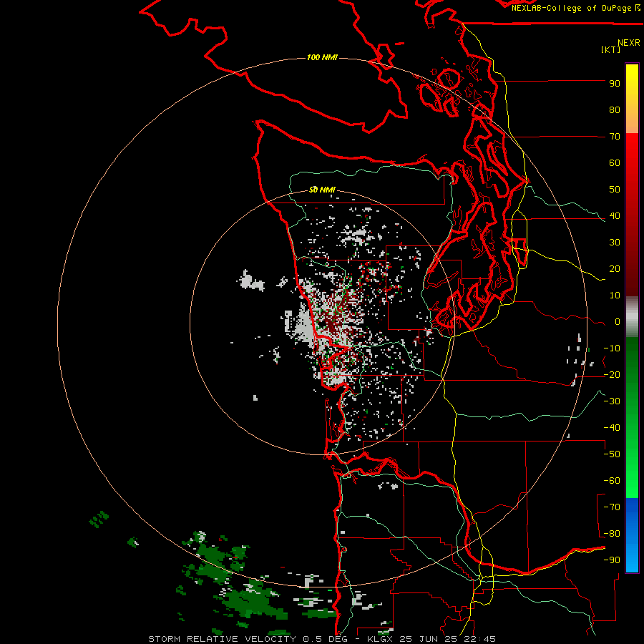Pick the gray zero-velocity segment of scale

click(632, 317)
